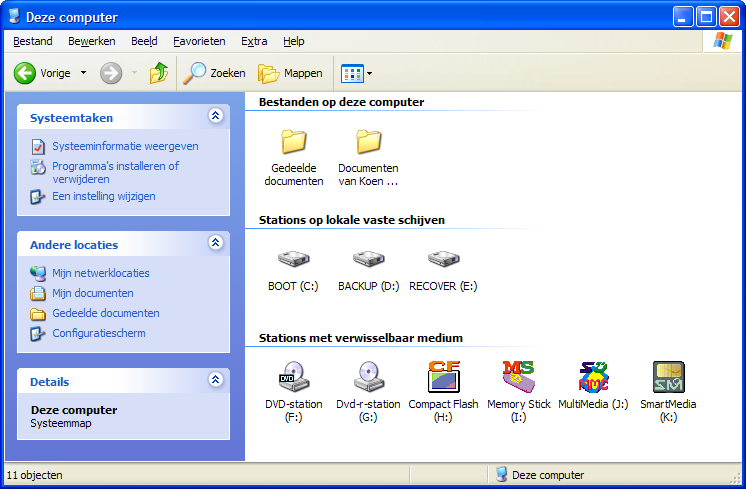The image size is (746, 489).
Task: Open the Favorieten menu
Action: pos(199,41)
